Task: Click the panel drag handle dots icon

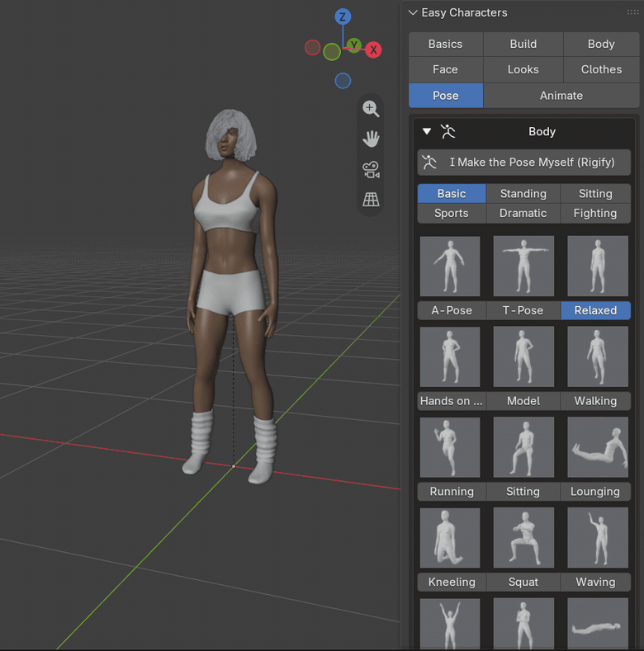Action: click(632, 12)
